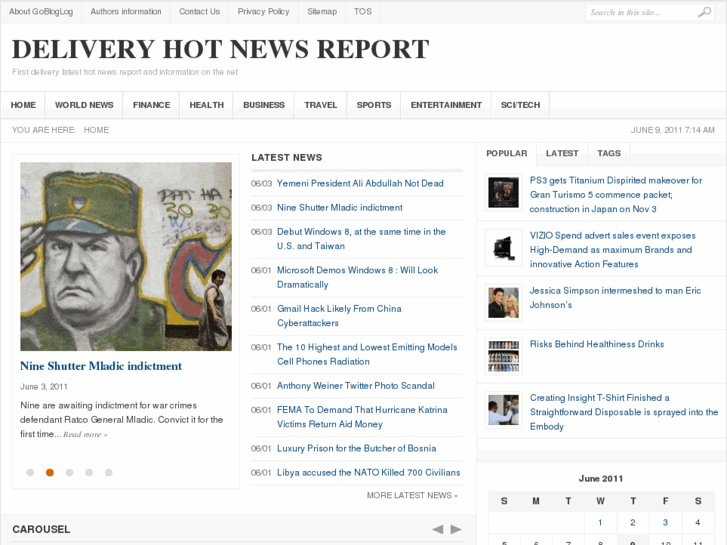Open Yemeni President Ali Abdullah Not Dead

[x=360, y=183]
